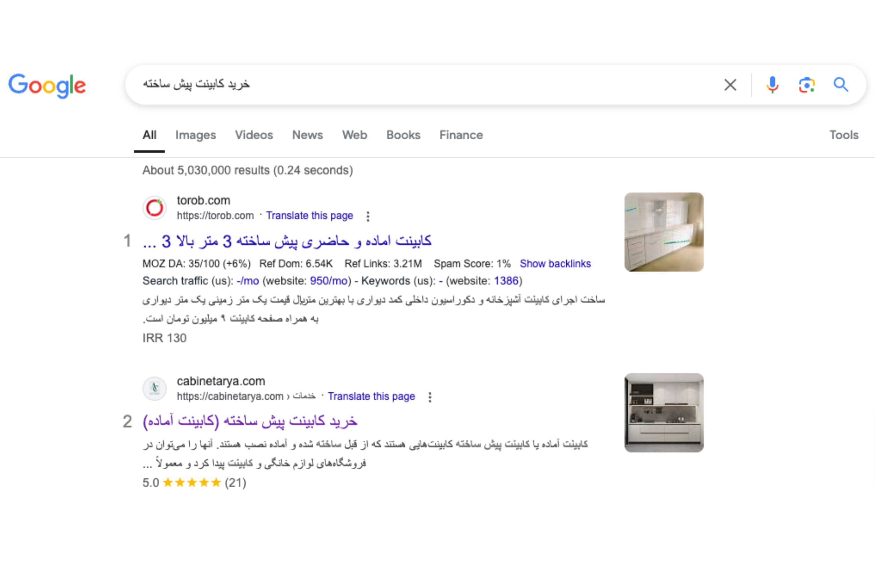
Task: Start voice search with microphone icon
Action: coord(772,85)
